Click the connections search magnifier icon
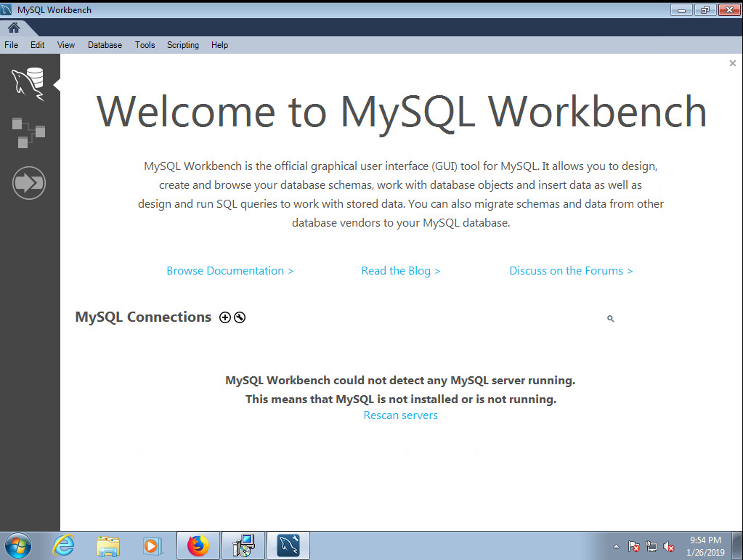This screenshot has height=560, width=743. click(x=610, y=318)
